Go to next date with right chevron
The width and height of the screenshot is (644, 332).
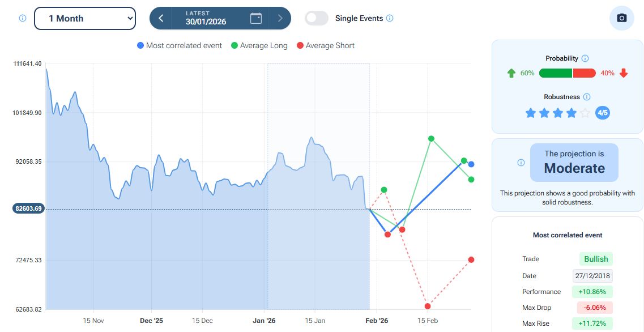tap(280, 18)
